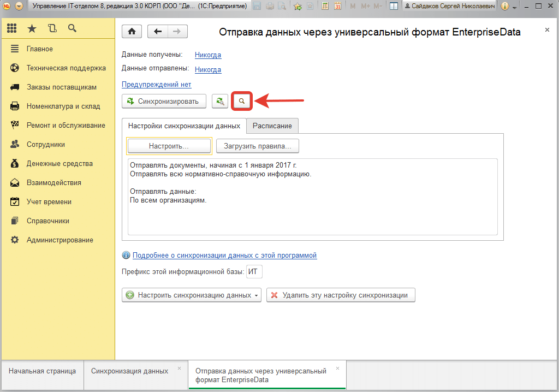Click Никогда link for Данные отправлены
Image resolution: width=559 pixels, height=392 pixels.
[208, 69]
